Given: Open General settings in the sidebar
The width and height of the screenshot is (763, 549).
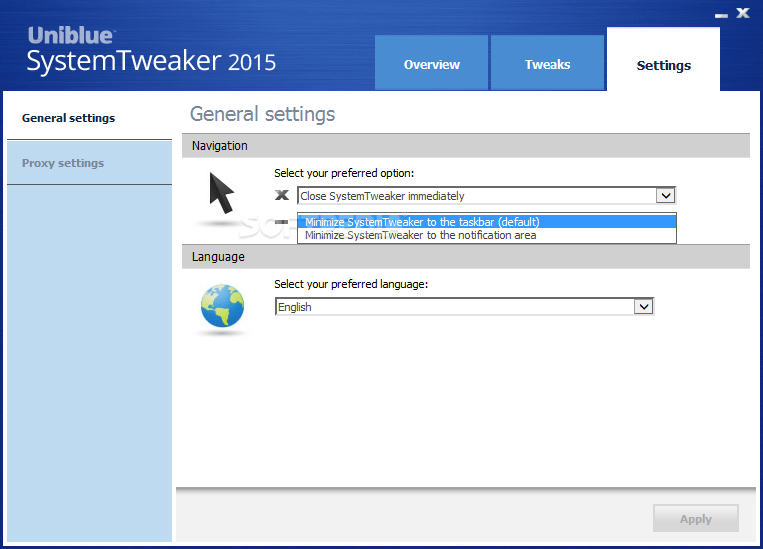Looking at the screenshot, I should pyautogui.click(x=90, y=118).
